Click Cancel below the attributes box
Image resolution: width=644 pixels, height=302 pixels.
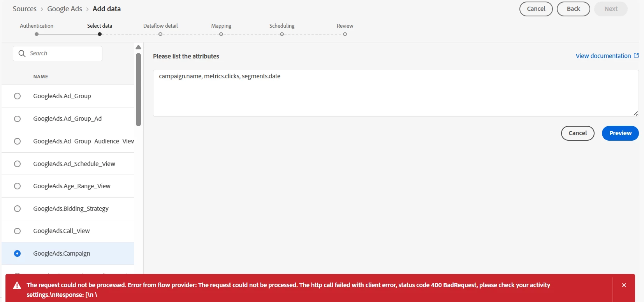[578, 133]
